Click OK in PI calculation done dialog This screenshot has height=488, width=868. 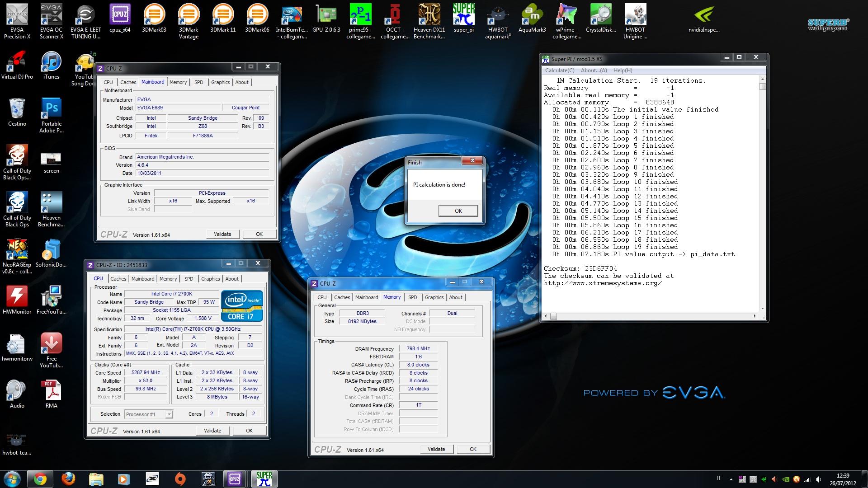coord(458,211)
